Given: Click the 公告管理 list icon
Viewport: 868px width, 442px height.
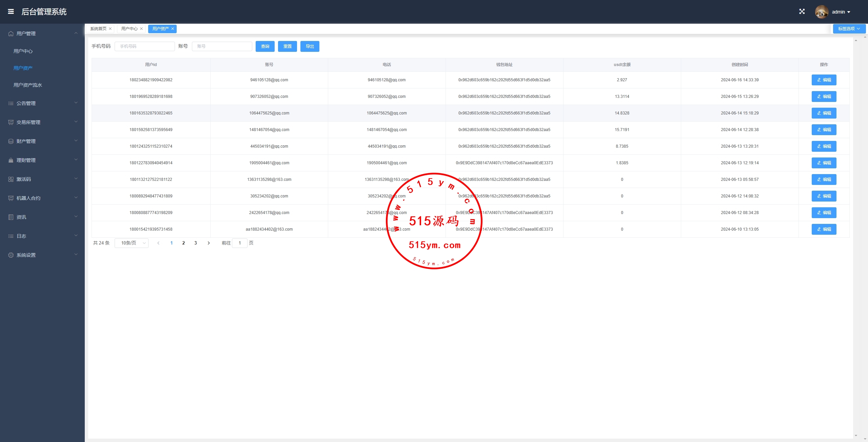Looking at the screenshot, I should [11, 103].
